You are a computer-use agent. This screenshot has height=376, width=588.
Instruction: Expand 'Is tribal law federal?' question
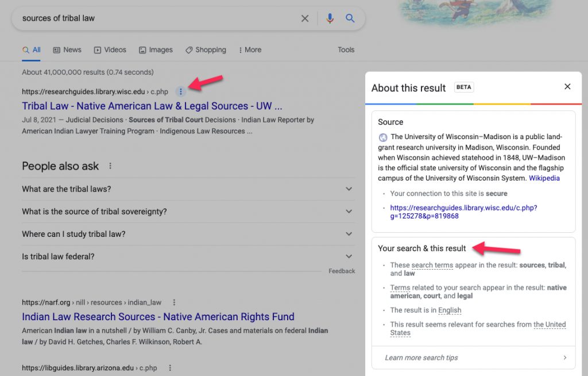[188, 256]
